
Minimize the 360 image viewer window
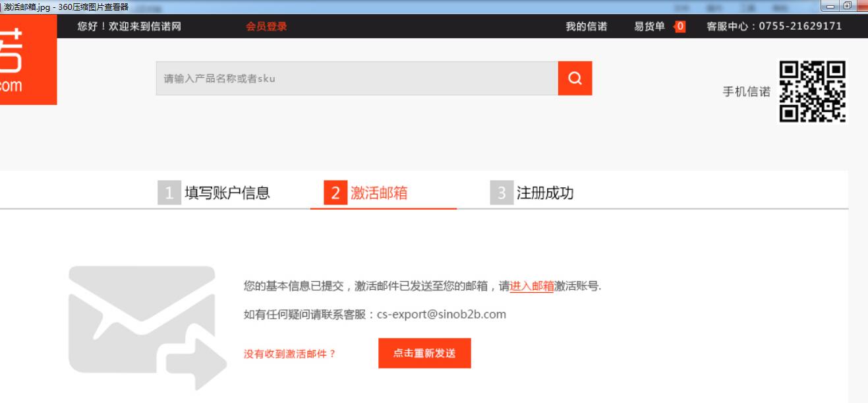click(x=829, y=6)
